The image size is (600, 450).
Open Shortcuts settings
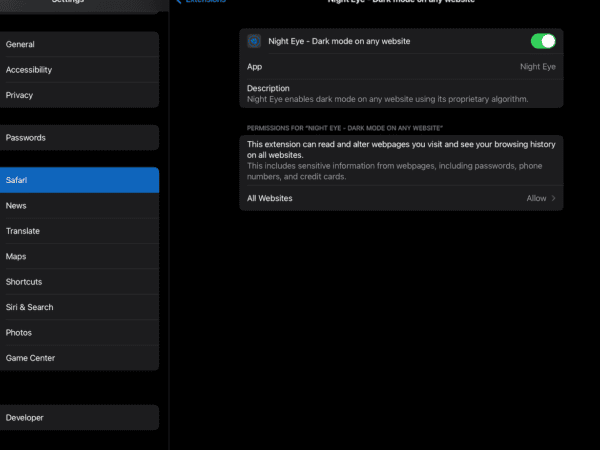point(79,282)
